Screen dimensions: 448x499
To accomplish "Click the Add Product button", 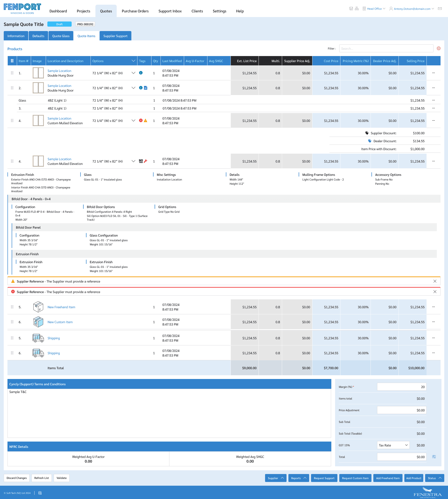I will pos(413,478).
